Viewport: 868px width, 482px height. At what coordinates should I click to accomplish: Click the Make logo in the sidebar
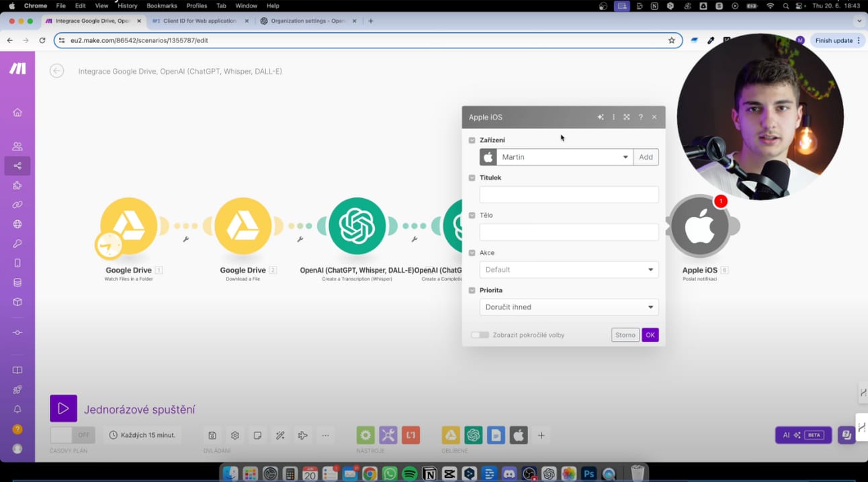point(17,68)
